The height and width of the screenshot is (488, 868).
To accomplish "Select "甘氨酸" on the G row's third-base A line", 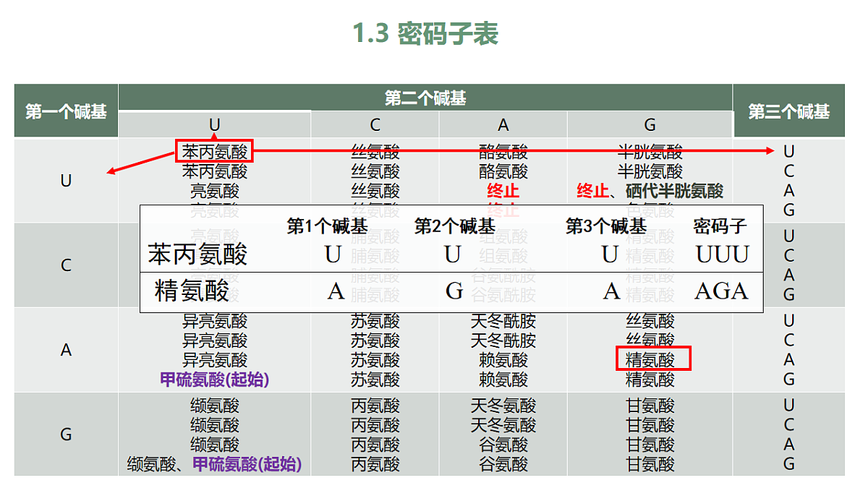I will [650, 445].
